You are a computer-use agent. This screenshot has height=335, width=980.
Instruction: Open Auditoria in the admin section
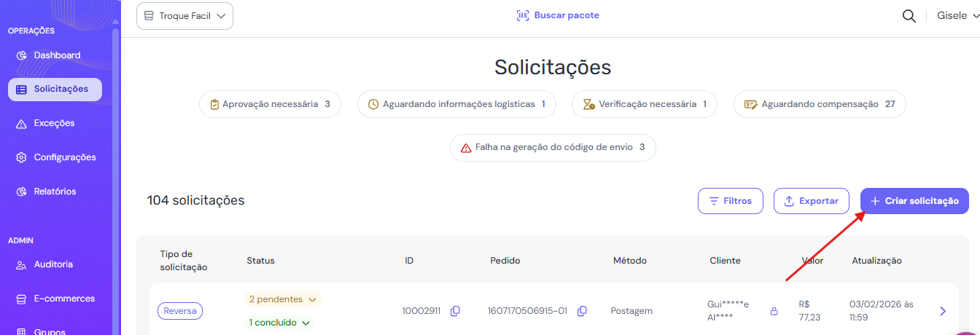(x=52, y=264)
